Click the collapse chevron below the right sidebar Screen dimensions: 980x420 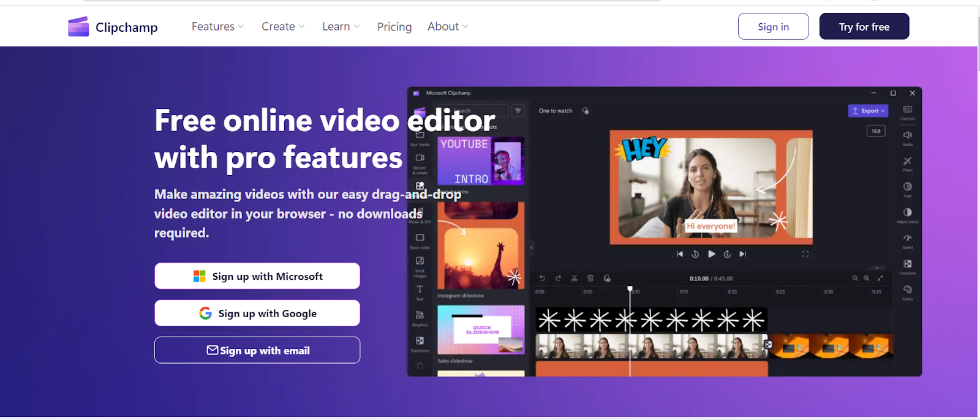877,268
